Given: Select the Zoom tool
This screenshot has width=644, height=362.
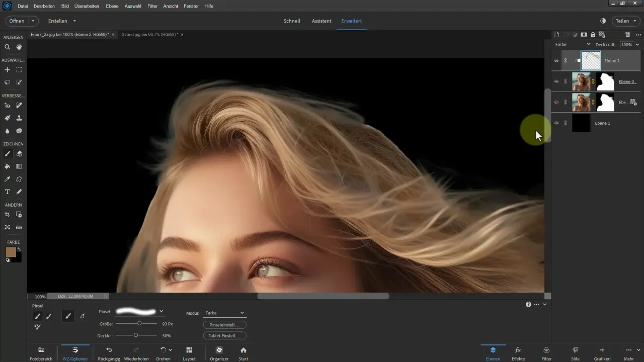Looking at the screenshot, I should click(x=7, y=47).
